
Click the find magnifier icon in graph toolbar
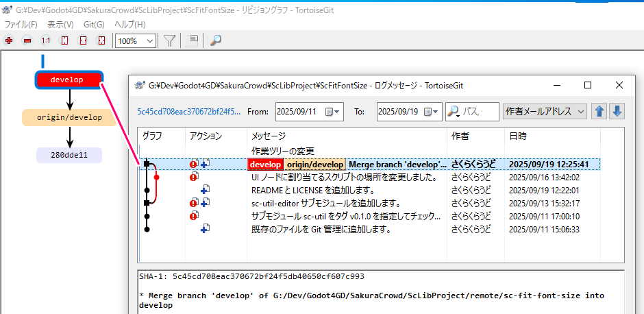point(216,40)
